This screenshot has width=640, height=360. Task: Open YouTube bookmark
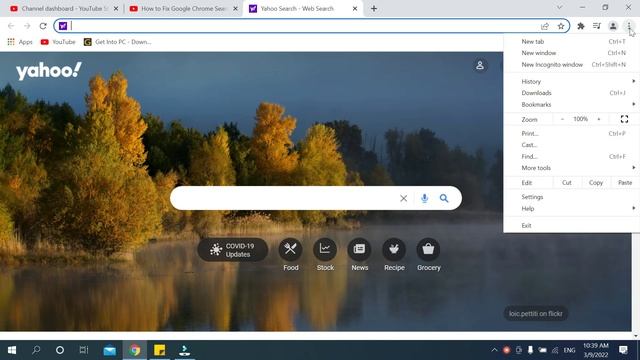click(58, 42)
